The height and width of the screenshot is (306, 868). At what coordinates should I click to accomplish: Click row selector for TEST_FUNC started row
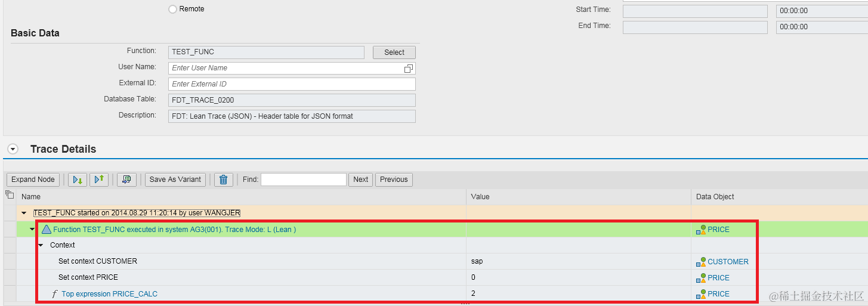(10, 213)
